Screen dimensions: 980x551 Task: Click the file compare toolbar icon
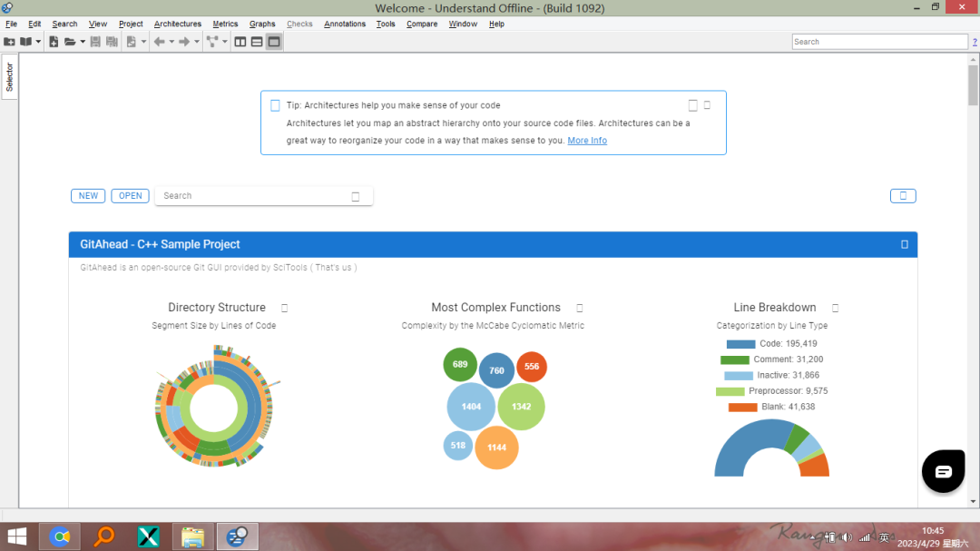pyautogui.click(x=132, y=42)
